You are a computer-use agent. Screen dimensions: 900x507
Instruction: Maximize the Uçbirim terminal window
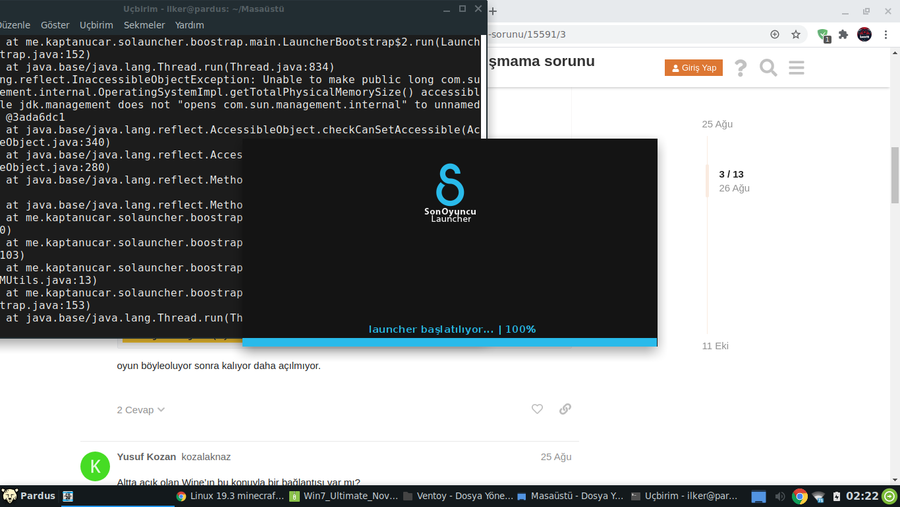[462, 9]
